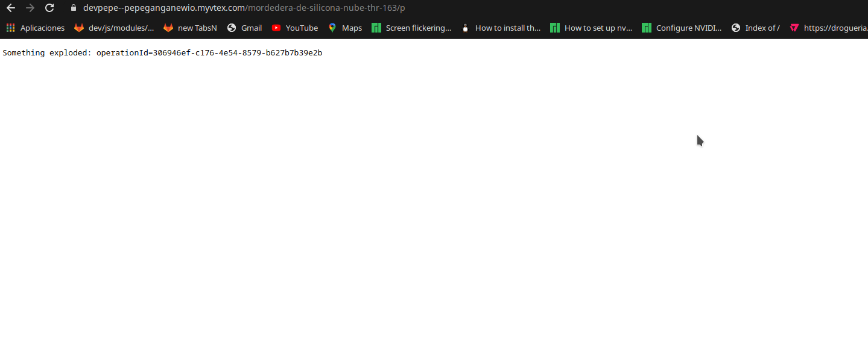Click the padlock icon in the address bar
The height and width of the screenshot is (353, 868).
(x=72, y=8)
